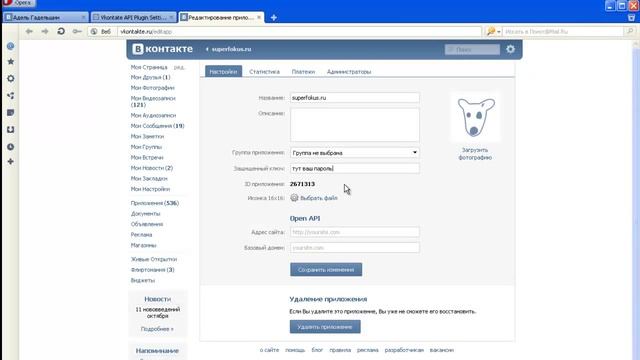This screenshot has width=640, height=360.
Task: Close the Vkontakte API Plugin Settings tab
Action: coord(171,18)
